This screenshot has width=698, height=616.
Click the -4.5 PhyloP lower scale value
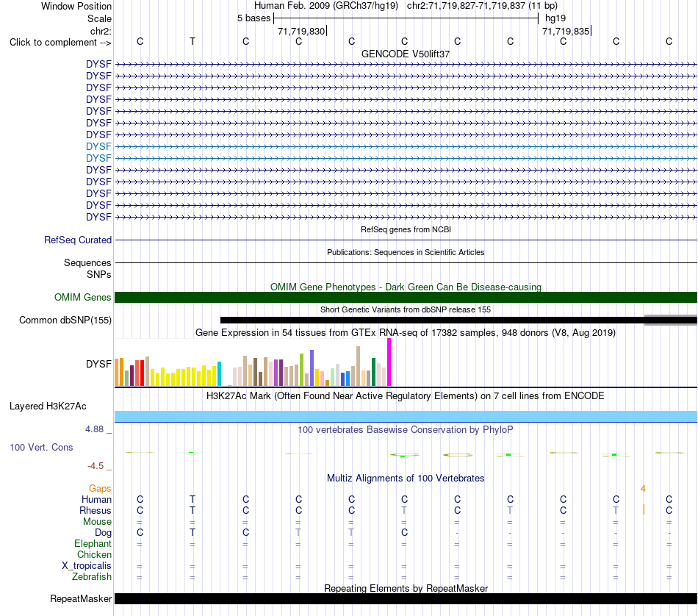coord(96,466)
